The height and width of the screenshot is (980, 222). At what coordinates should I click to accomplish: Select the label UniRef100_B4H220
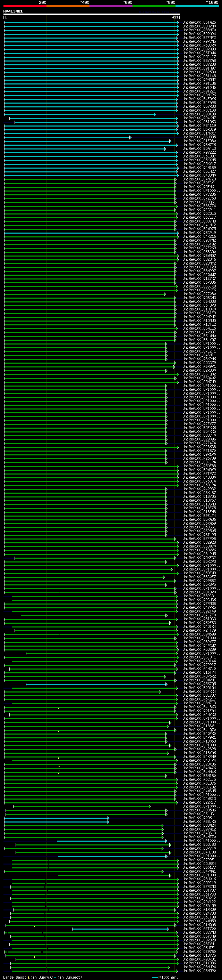[199, 836]
